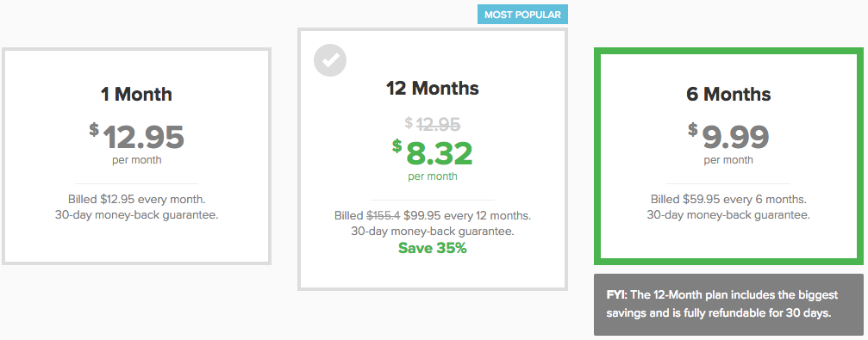This screenshot has height=340, width=868.
Task: Click the $12.95 per month price
Action: click(x=137, y=137)
